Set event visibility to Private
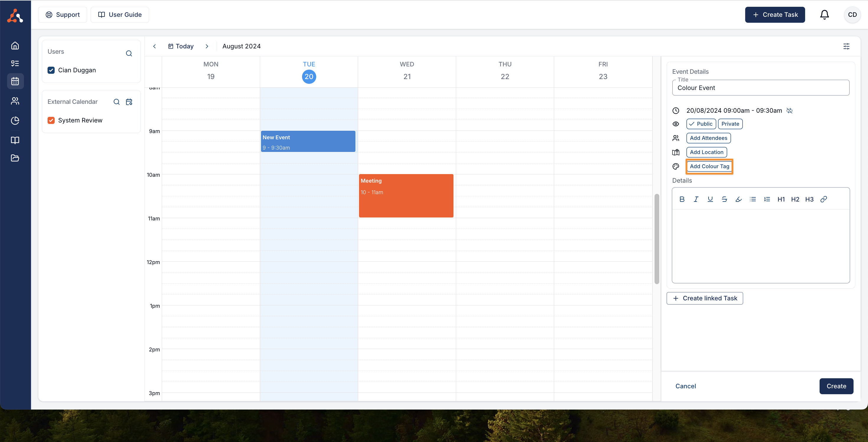Viewport: 868px width, 442px height. (x=730, y=124)
